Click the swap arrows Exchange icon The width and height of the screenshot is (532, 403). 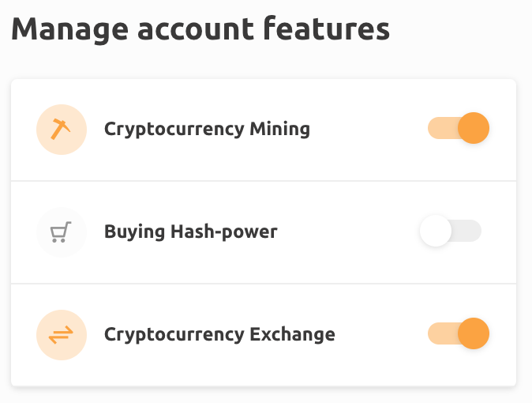(61, 335)
